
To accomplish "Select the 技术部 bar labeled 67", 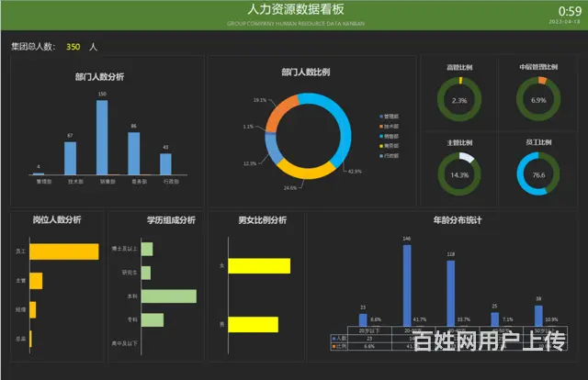I will click(x=70, y=158).
